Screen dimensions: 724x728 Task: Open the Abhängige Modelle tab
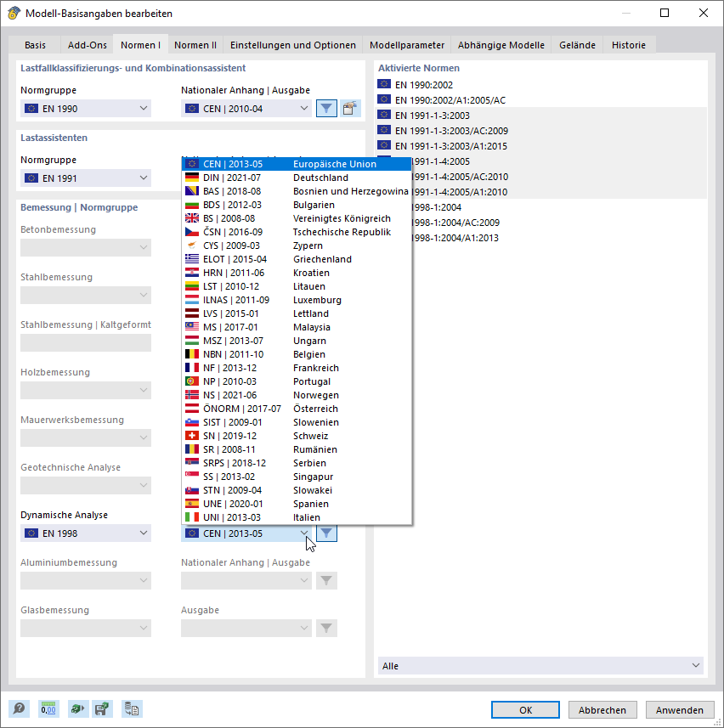tap(501, 45)
